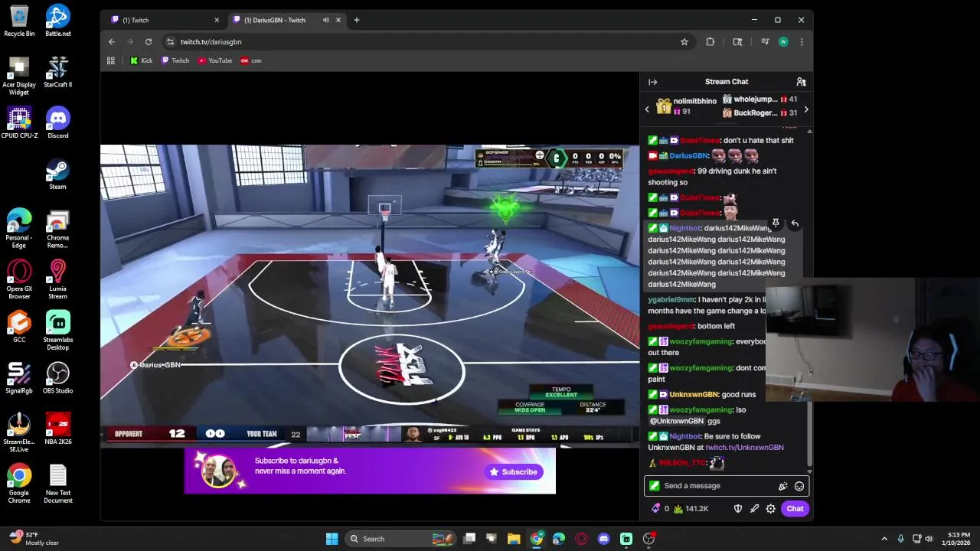This screenshot has width=980, height=551.
Task: Open File Explorer from taskbar
Action: coord(514,539)
